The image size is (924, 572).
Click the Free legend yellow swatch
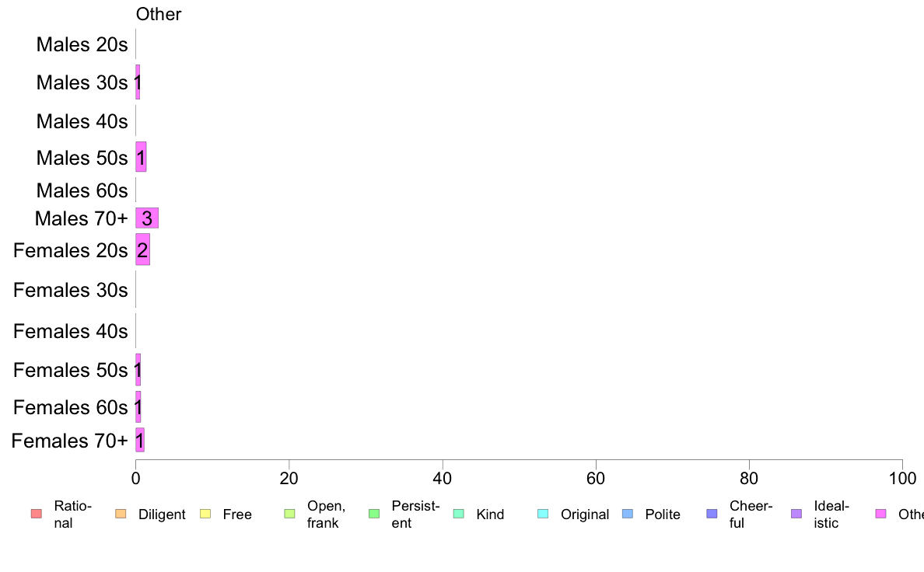(x=205, y=514)
